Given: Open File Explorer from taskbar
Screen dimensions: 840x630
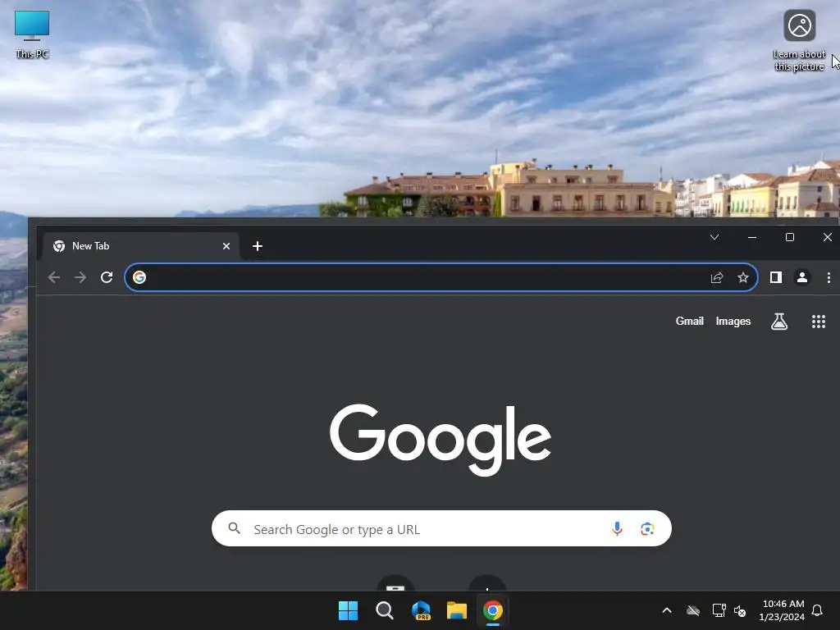Looking at the screenshot, I should point(457,610).
